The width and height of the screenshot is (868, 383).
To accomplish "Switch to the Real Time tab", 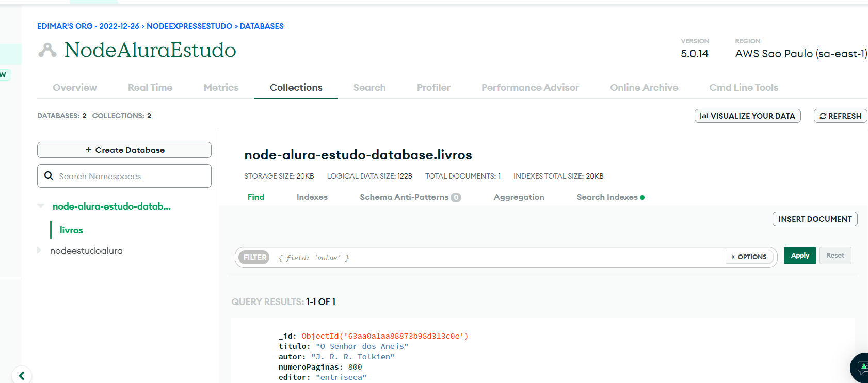I will pos(150,88).
